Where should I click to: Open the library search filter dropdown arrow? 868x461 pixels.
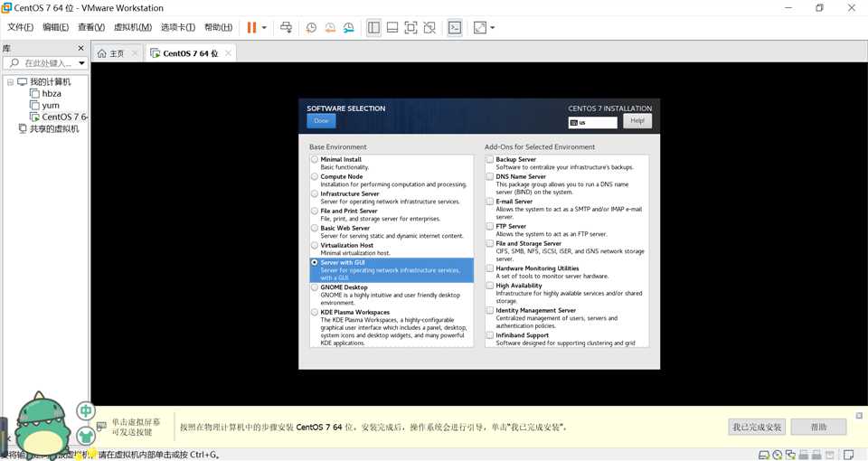[82, 63]
